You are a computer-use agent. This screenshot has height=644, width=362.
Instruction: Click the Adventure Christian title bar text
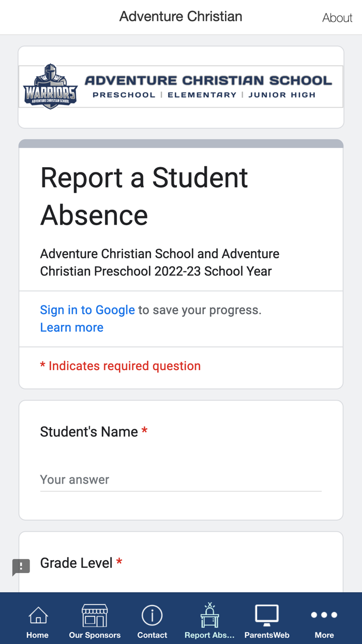click(x=180, y=16)
